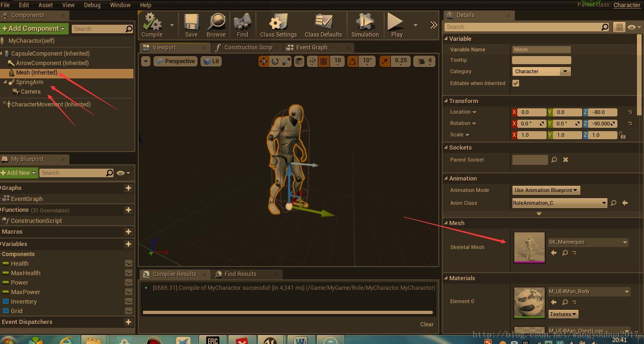Open the Character parent class link
This screenshot has width=644, height=344.
click(x=627, y=5)
